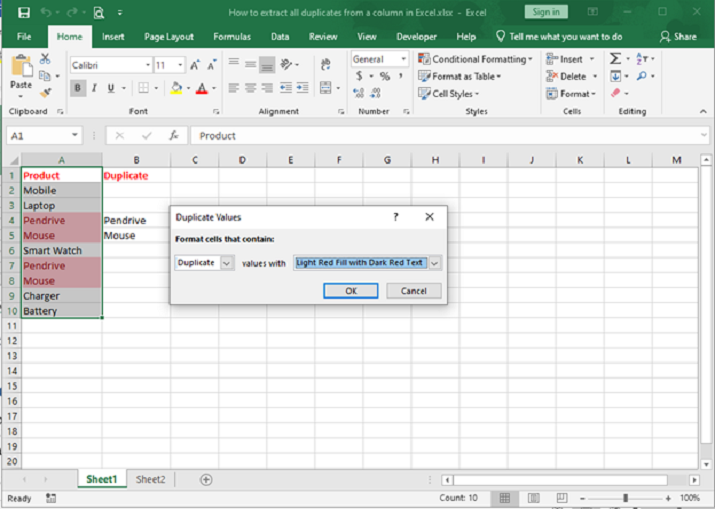Screen dimensions: 715x509
Task: Click the Paste clipboard icon
Action: 21,66
